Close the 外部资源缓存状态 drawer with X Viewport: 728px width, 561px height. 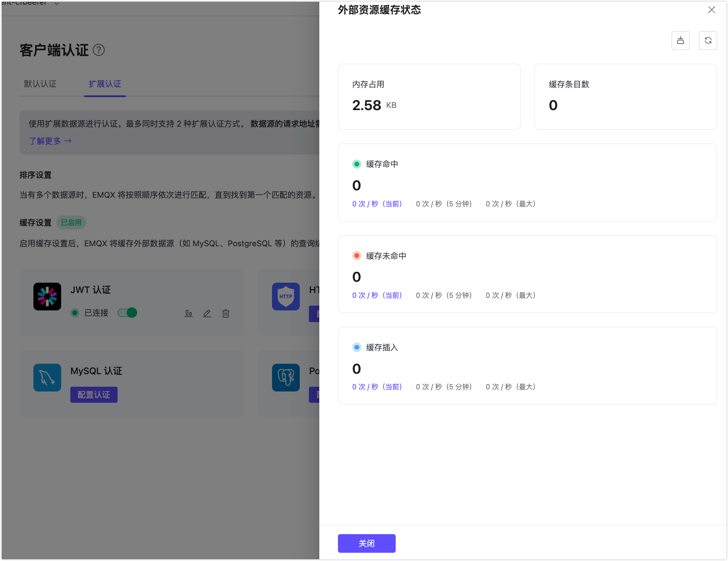click(712, 10)
